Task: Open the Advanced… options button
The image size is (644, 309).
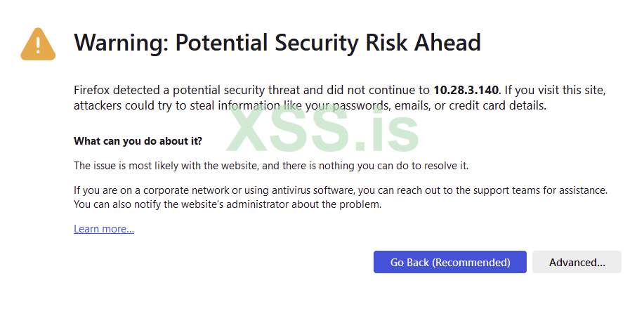Action: (577, 262)
